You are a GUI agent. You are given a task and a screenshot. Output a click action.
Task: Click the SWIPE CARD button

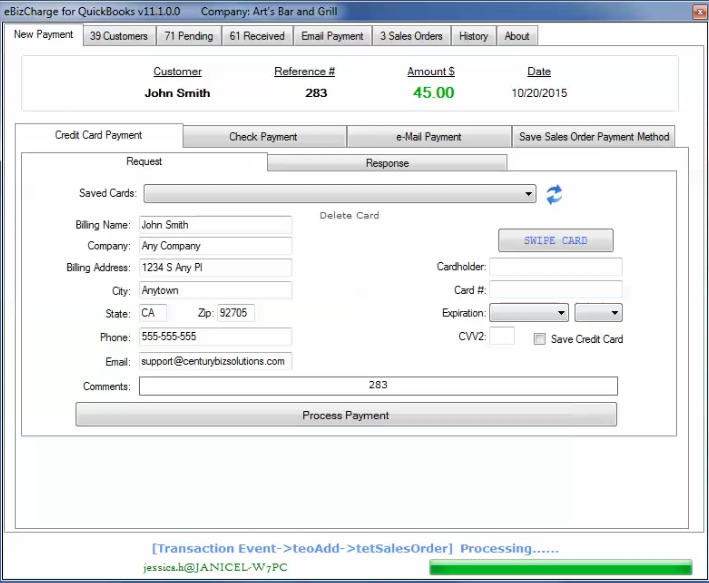click(556, 240)
